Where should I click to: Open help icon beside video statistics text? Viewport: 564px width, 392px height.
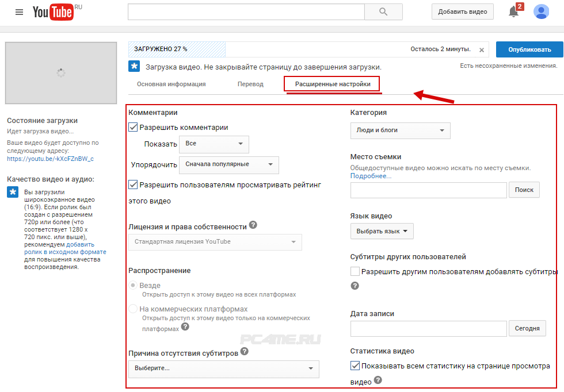(378, 380)
